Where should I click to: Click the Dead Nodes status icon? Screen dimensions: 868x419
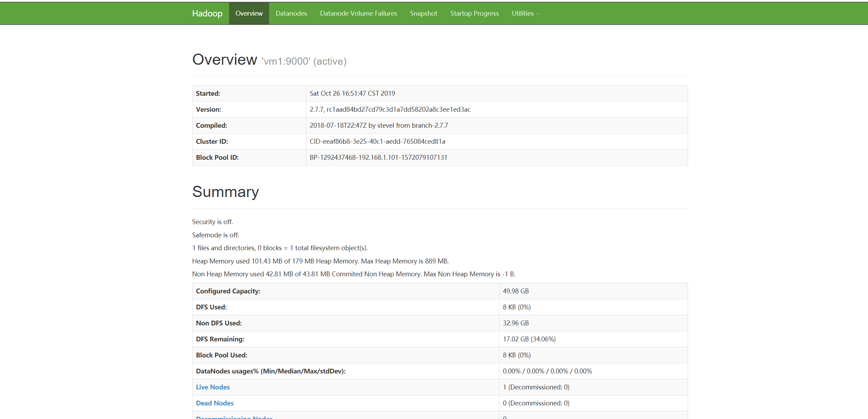tap(215, 403)
